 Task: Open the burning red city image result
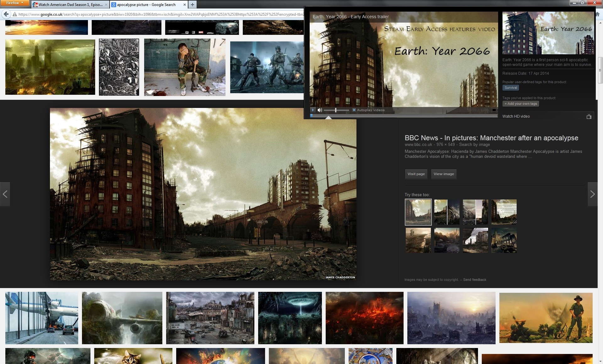pyautogui.click(x=365, y=318)
